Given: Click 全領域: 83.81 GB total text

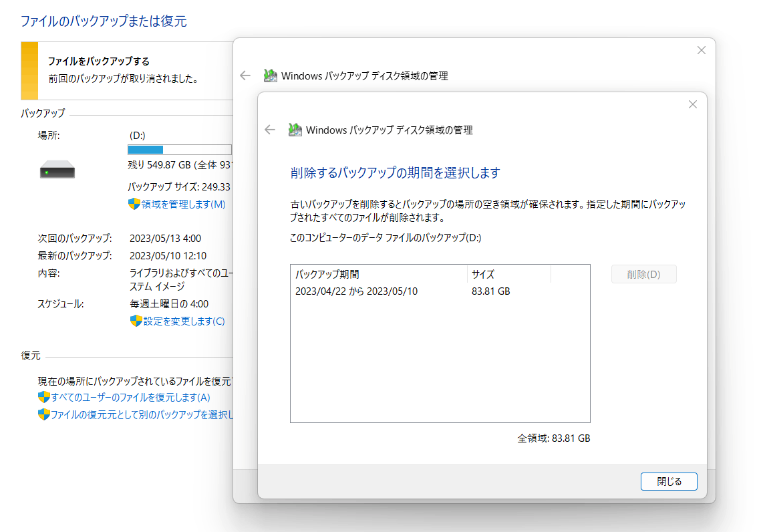Looking at the screenshot, I should [x=554, y=438].
